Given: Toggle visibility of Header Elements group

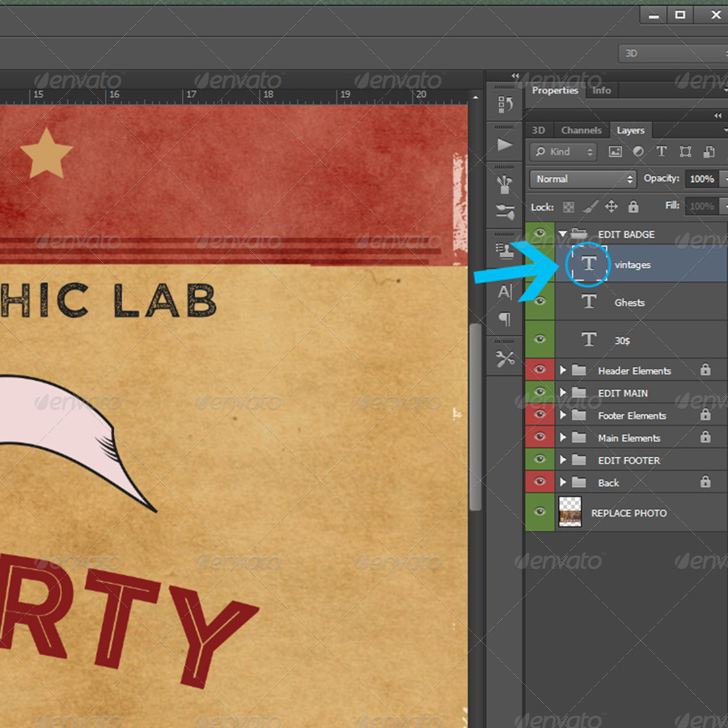Looking at the screenshot, I should pos(540,370).
